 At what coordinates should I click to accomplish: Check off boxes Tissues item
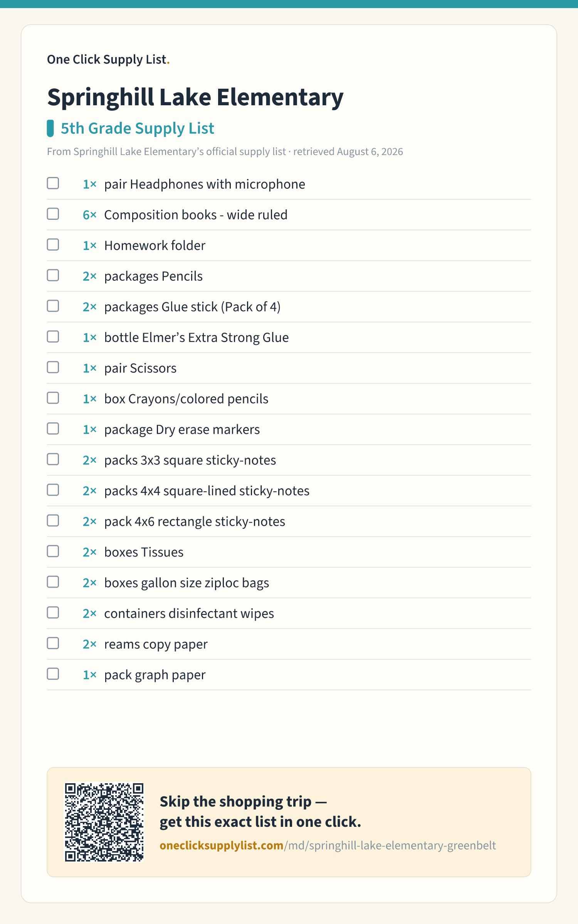(x=53, y=551)
